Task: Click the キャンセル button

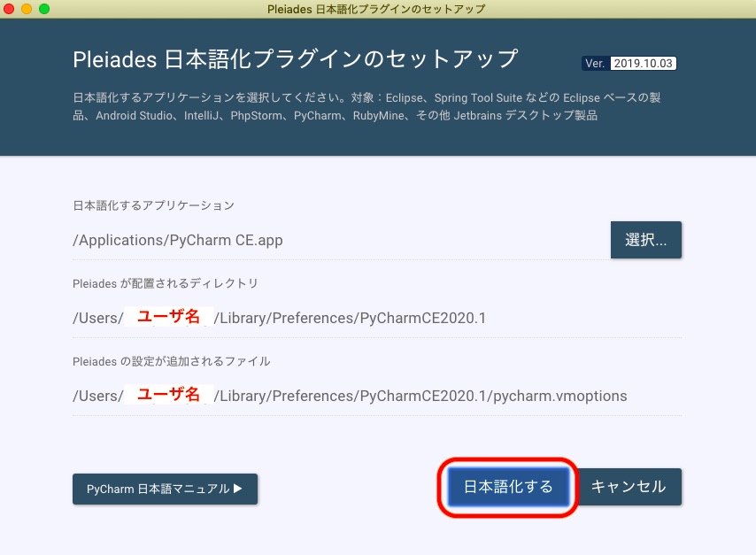Action: [629, 487]
